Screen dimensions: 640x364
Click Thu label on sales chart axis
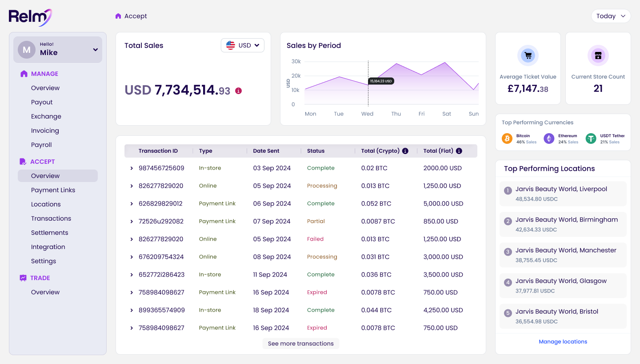point(396,114)
